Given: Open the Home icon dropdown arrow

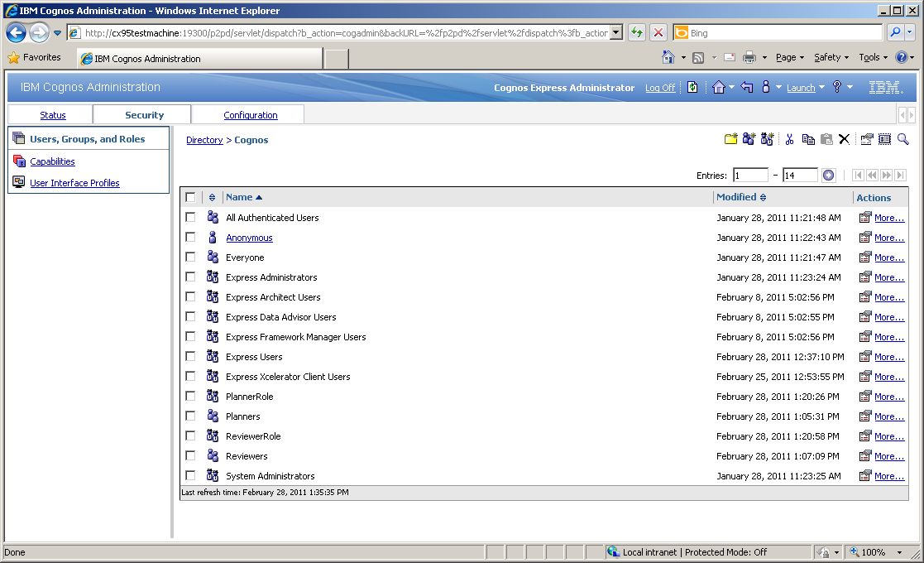Looking at the screenshot, I should click(731, 87).
